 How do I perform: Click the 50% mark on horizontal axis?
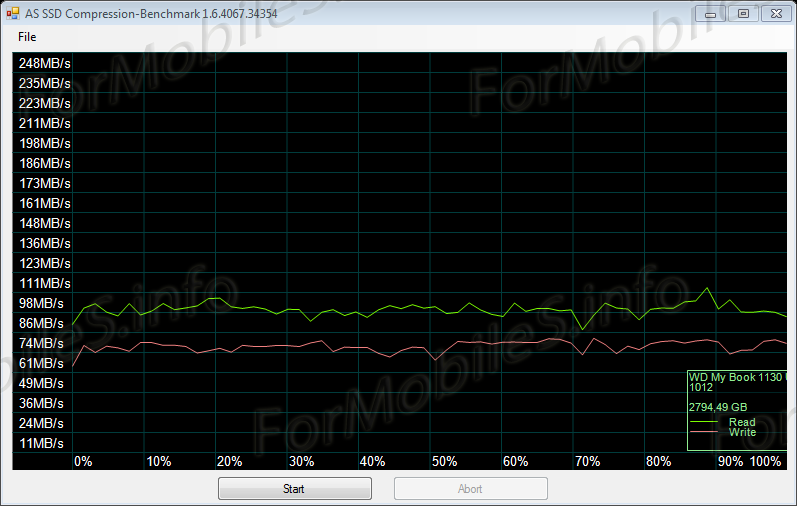pos(444,461)
